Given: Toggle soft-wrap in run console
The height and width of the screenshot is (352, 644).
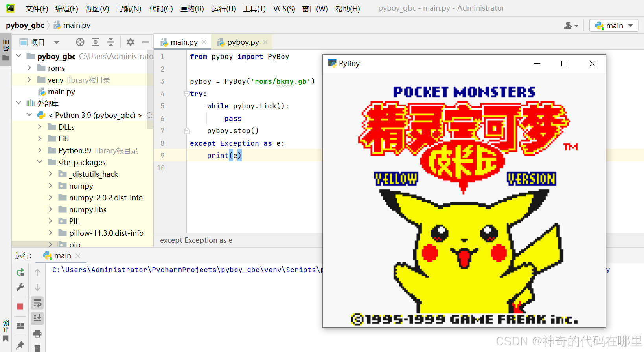Looking at the screenshot, I should [x=37, y=303].
